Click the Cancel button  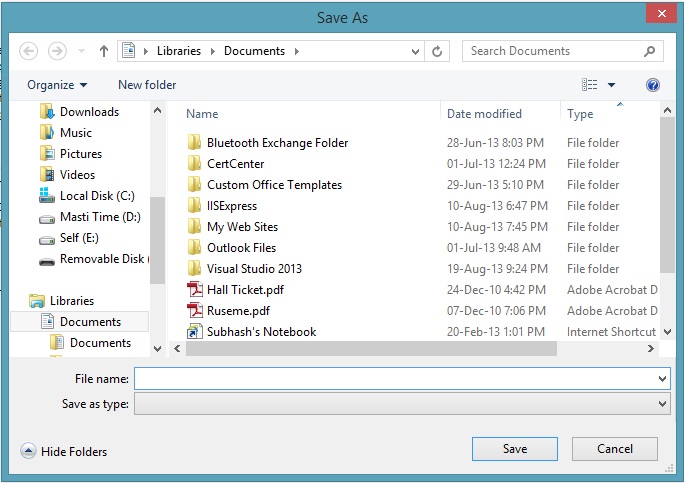615,449
